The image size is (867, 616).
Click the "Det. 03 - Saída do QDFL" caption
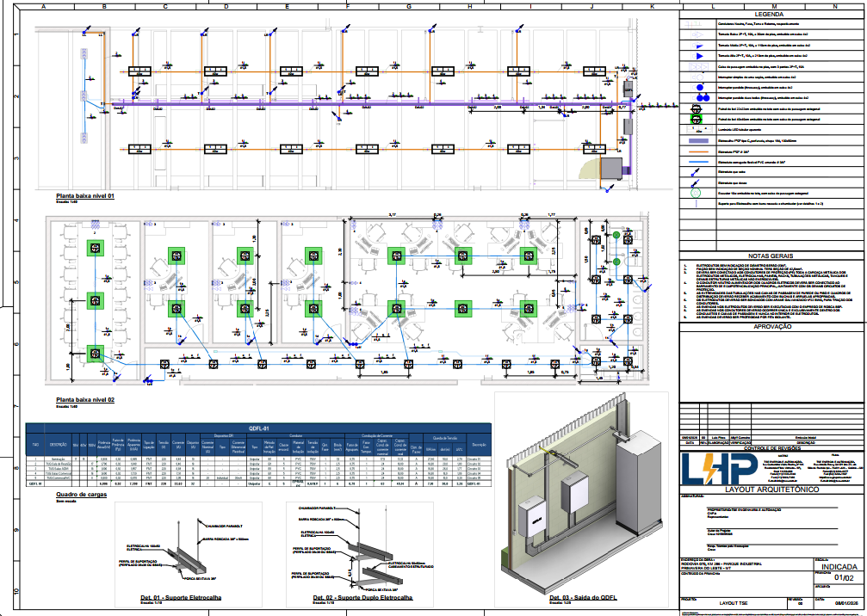pos(584,597)
